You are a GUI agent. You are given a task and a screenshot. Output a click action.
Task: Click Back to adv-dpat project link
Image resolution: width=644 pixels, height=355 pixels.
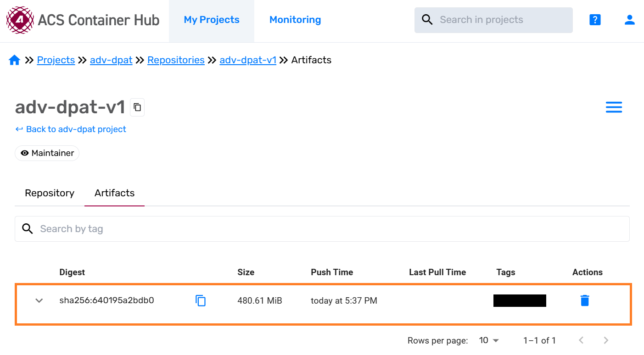[71, 129]
